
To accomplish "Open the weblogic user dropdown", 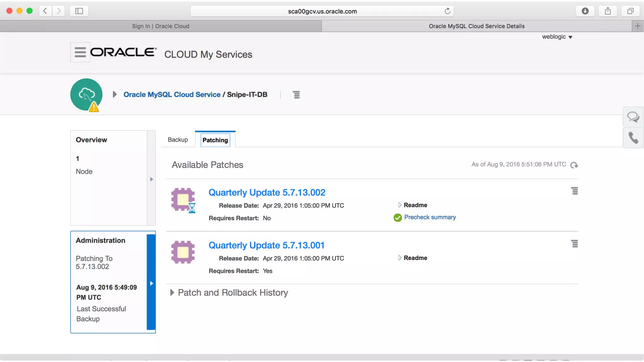I will click(x=557, y=37).
